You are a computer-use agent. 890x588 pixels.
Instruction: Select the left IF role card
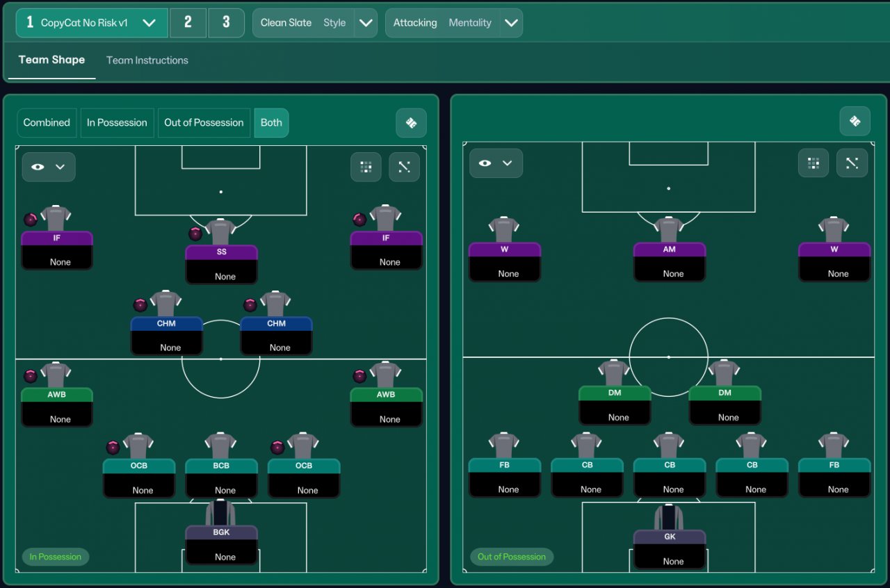[57, 250]
